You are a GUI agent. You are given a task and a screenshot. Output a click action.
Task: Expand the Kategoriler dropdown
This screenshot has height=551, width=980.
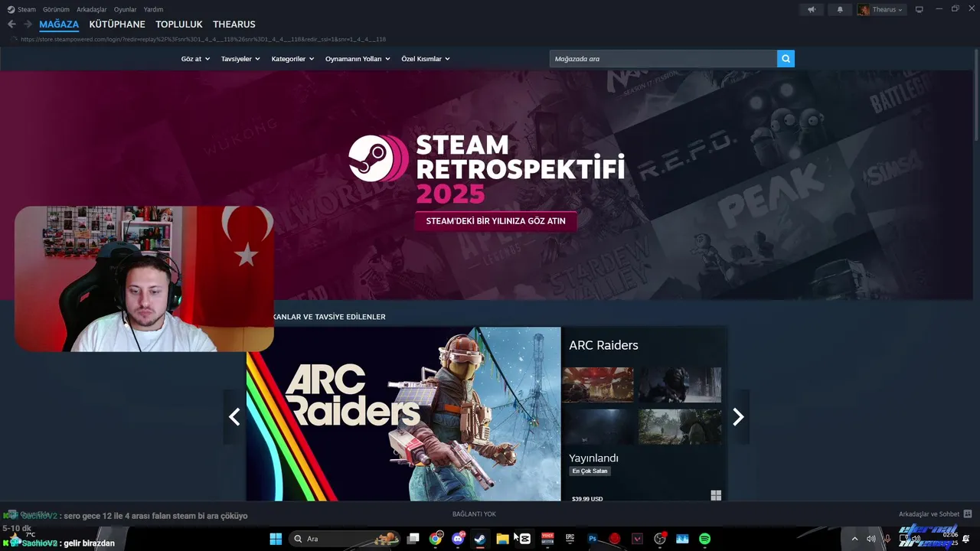[292, 59]
